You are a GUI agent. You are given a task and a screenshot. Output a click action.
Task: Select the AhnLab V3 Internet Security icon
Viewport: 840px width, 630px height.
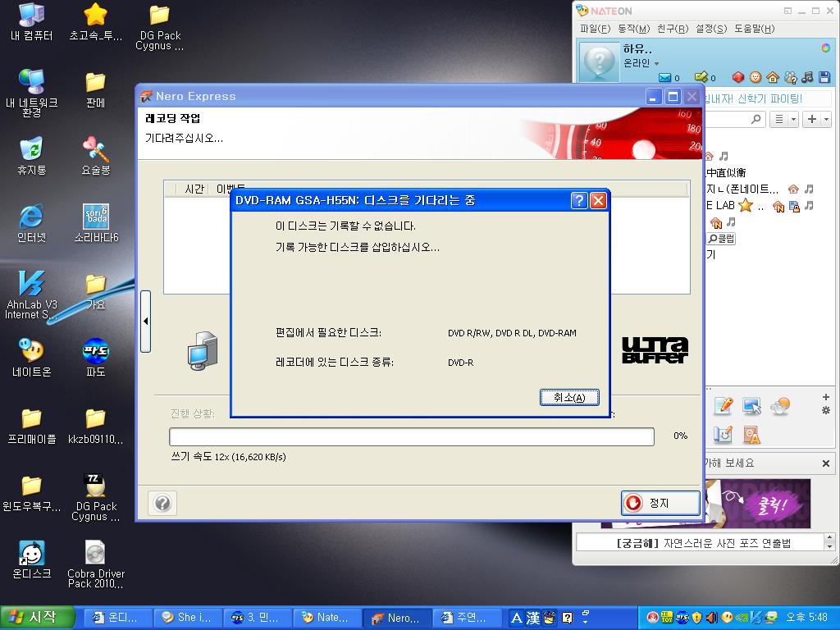tap(32, 294)
